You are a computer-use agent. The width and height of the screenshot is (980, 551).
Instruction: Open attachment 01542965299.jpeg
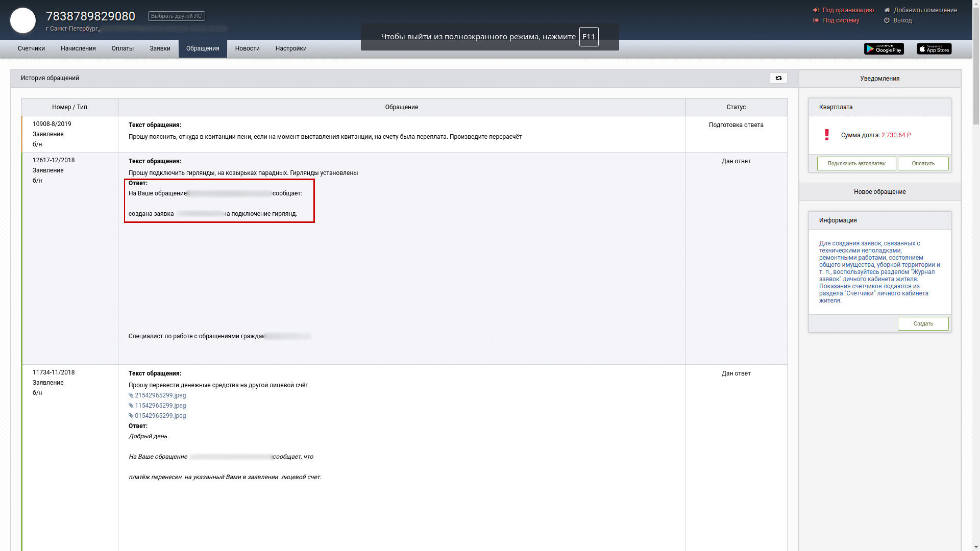click(160, 416)
